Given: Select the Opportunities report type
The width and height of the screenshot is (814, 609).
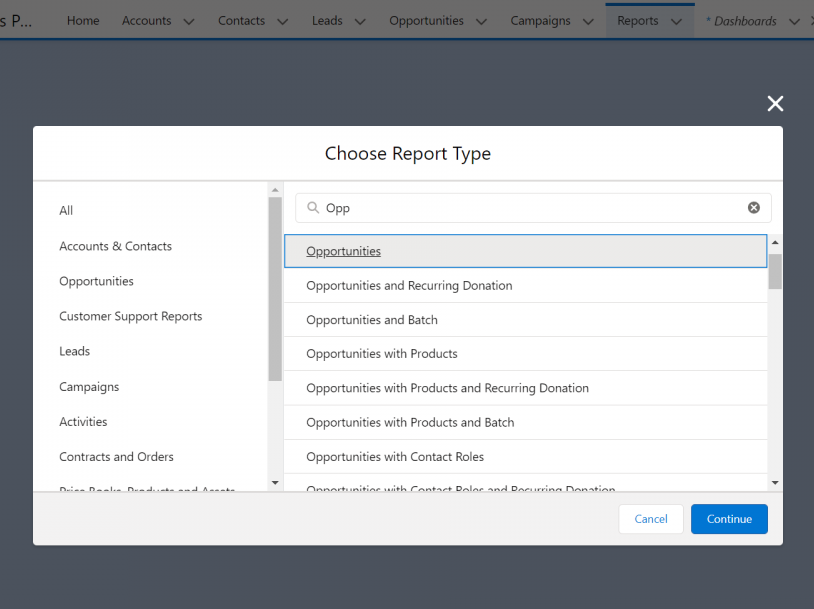Looking at the screenshot, I should click(x=346, y=251).
